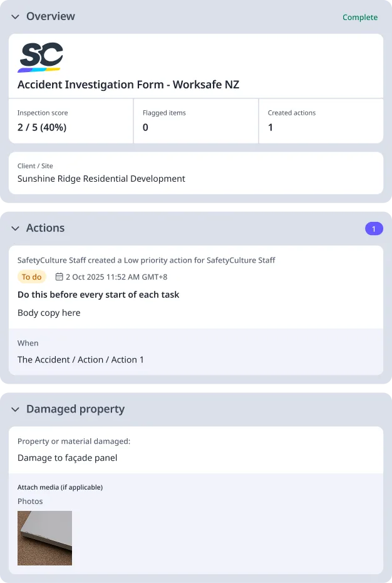This screenshot has height=583, width=392.
Task: Click the Actions section heading
Action: [x=45, y=229]
